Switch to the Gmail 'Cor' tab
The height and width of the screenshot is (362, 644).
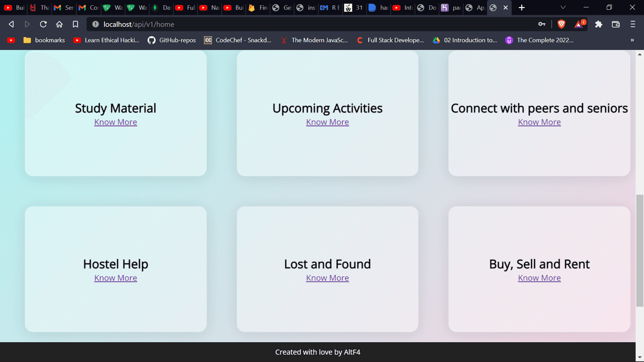tap(88, 8)
